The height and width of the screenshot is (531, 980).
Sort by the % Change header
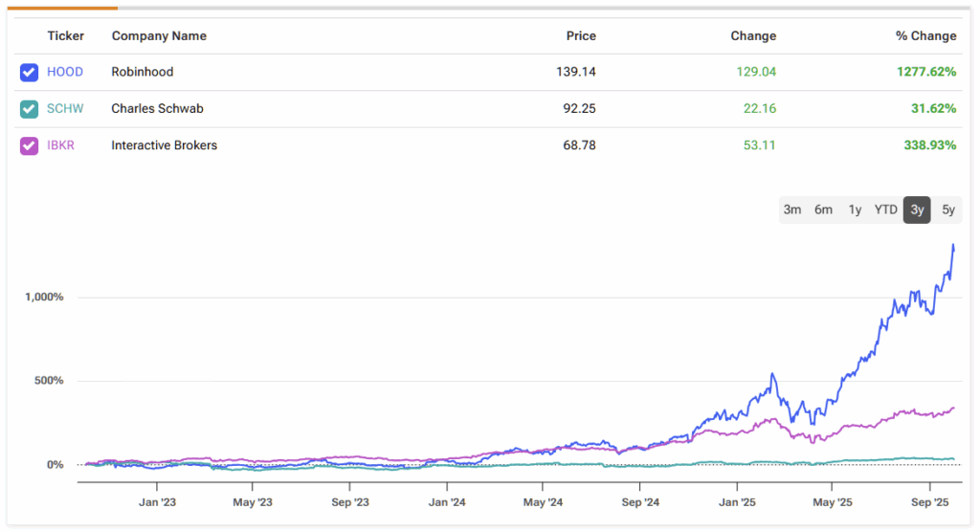point(925,36)
